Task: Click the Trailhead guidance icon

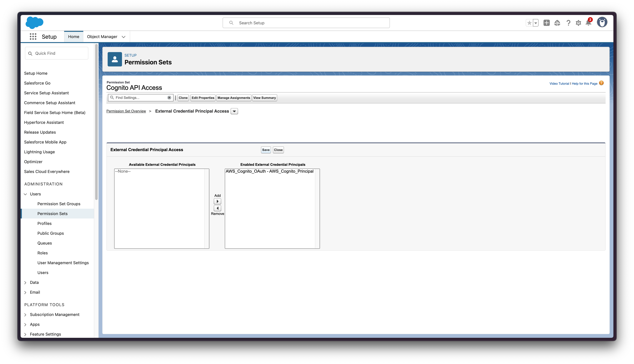Action: pos(557,23)
